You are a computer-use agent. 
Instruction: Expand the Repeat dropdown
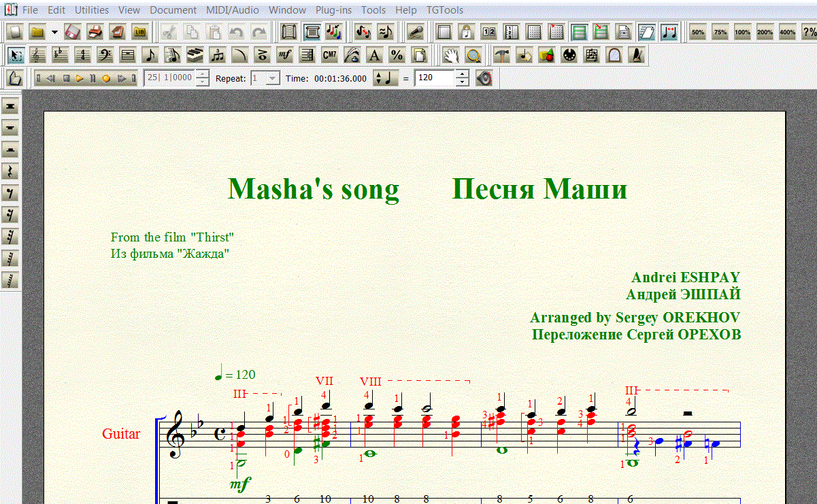coord(273,78)
